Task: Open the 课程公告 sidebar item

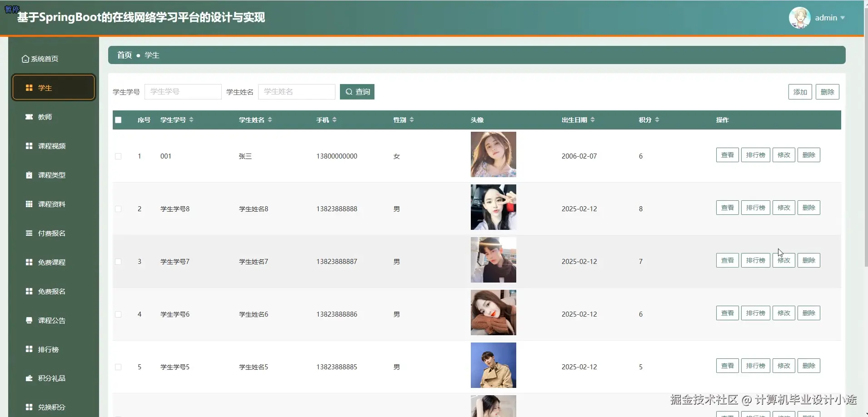Action: click(x=54, y=320)
